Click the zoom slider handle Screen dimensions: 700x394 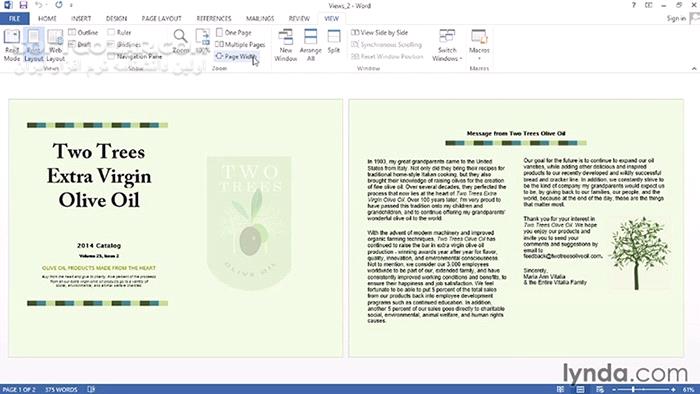[633, 390]
